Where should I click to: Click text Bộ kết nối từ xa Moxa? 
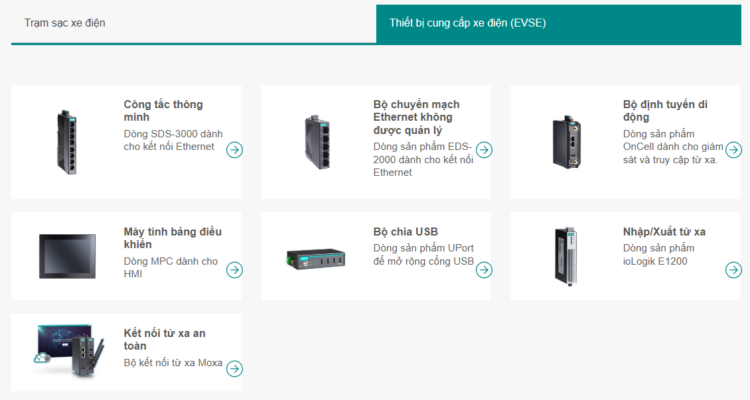pos(173,363)
